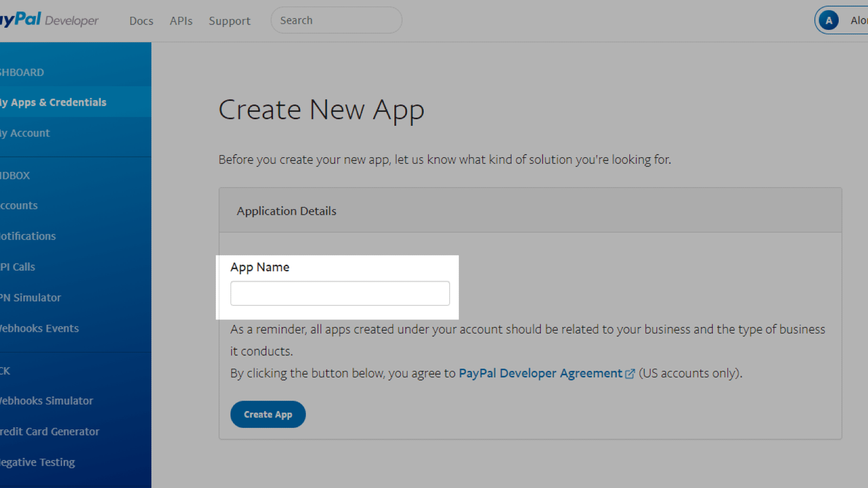This screenshot has height=488, width=868.
Task: View API Calls in the sidebar
Action: [x=18, y=267]
